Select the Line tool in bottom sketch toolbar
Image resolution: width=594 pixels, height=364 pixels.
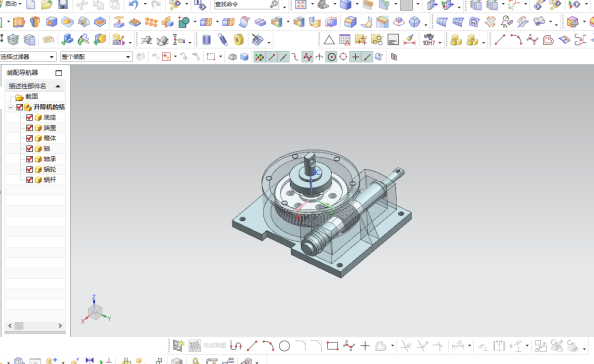pos(252,346)
